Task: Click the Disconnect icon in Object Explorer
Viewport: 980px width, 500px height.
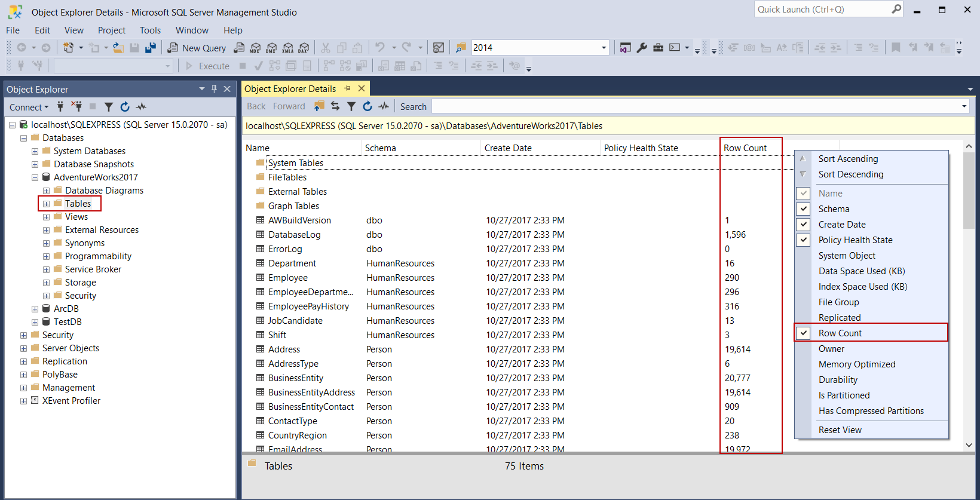Action: coord(76,107)
